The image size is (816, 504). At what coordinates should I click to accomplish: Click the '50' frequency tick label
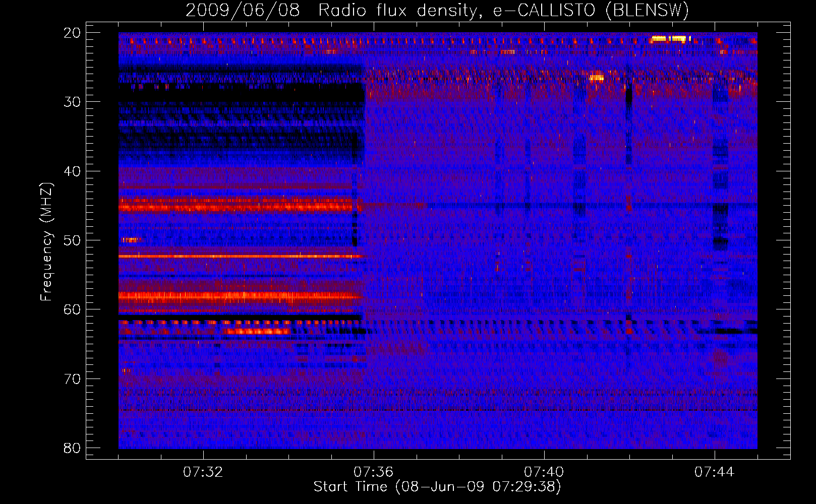point(73,240)
